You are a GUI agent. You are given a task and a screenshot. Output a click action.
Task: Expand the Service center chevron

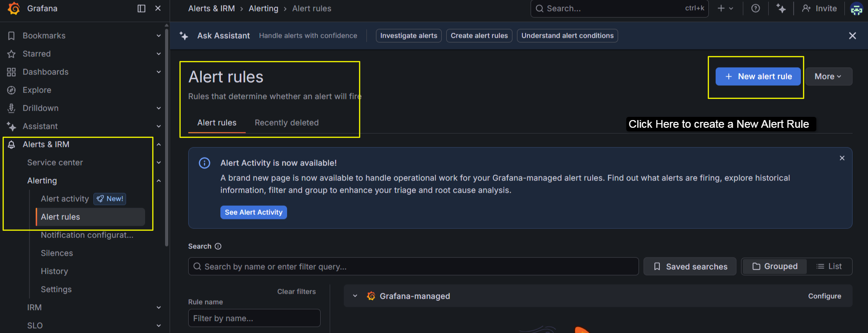pyautogui.click(x=159, y=163)
